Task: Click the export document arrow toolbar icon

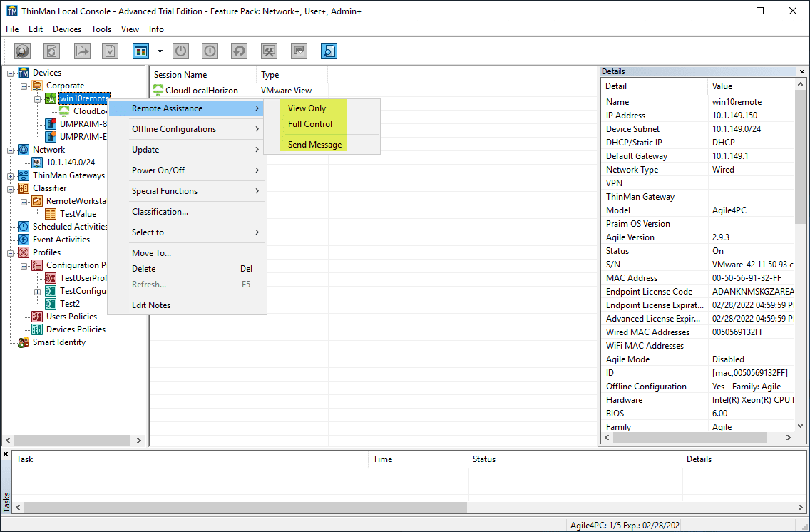Action: coord(81,51)
